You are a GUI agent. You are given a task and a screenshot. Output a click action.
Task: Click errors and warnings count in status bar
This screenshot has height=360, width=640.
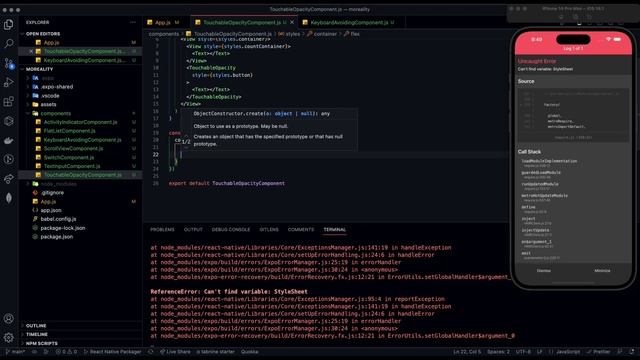pos(66,352)
